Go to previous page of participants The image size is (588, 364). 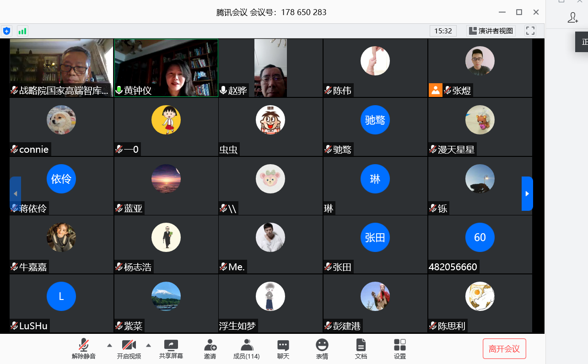(x=15, y=194)
